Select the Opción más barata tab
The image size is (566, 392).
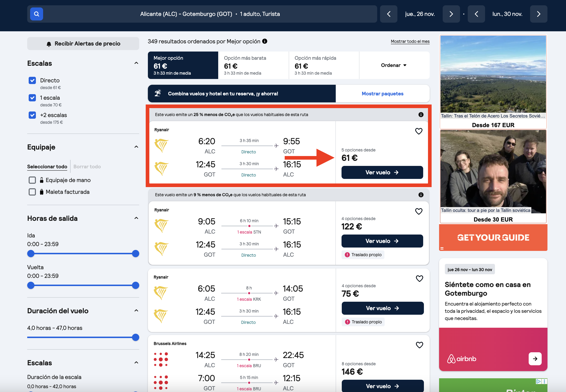click(x=254, y=65)
